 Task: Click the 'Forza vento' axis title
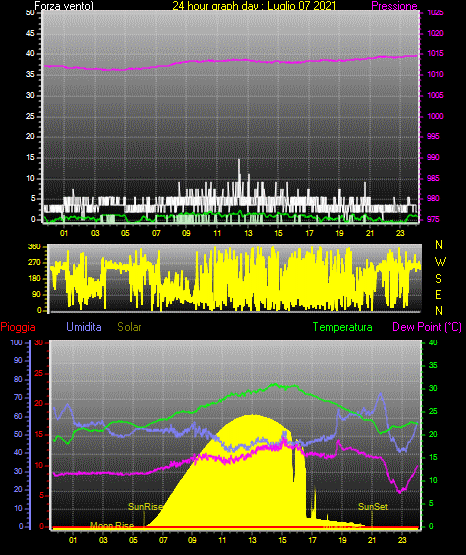coord(64,6)
